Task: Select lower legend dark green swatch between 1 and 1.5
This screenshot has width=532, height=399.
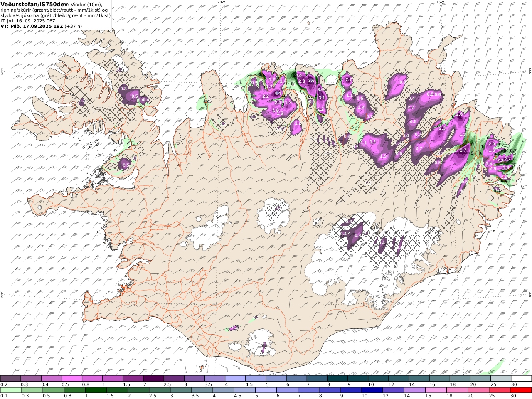Action: pyautogui.click(x=96, y=390)
